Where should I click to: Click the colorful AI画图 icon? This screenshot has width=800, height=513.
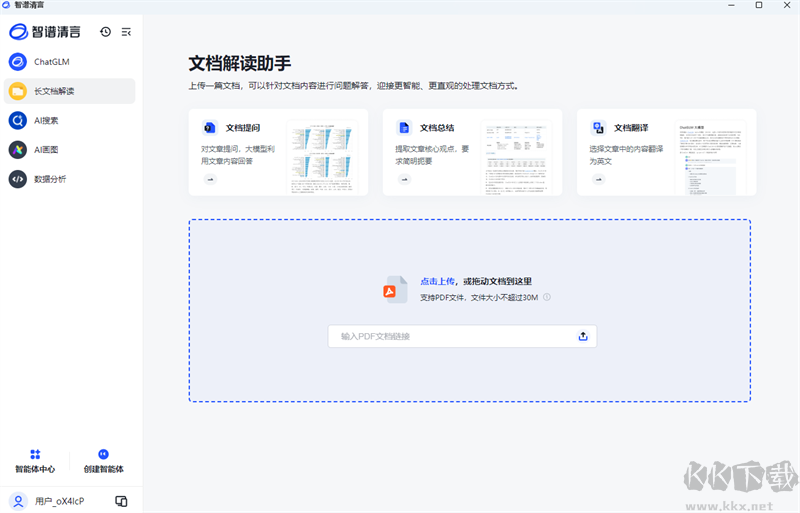(x=18, y=150)
